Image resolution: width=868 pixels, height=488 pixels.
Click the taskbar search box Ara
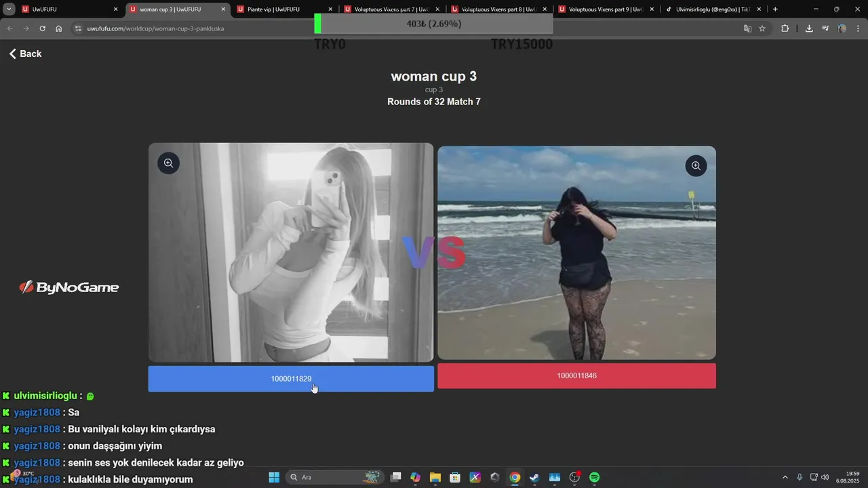(x=335, y=477)
